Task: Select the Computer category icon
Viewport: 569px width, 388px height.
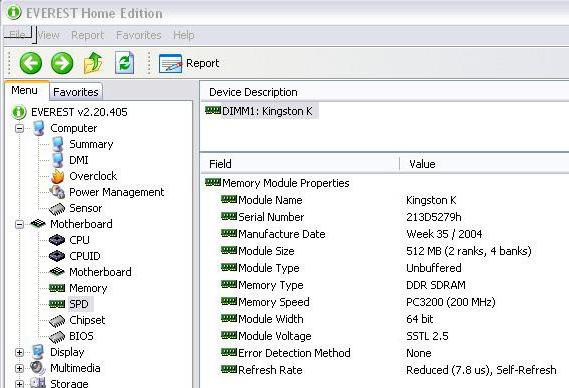Action: pos(39,128)
